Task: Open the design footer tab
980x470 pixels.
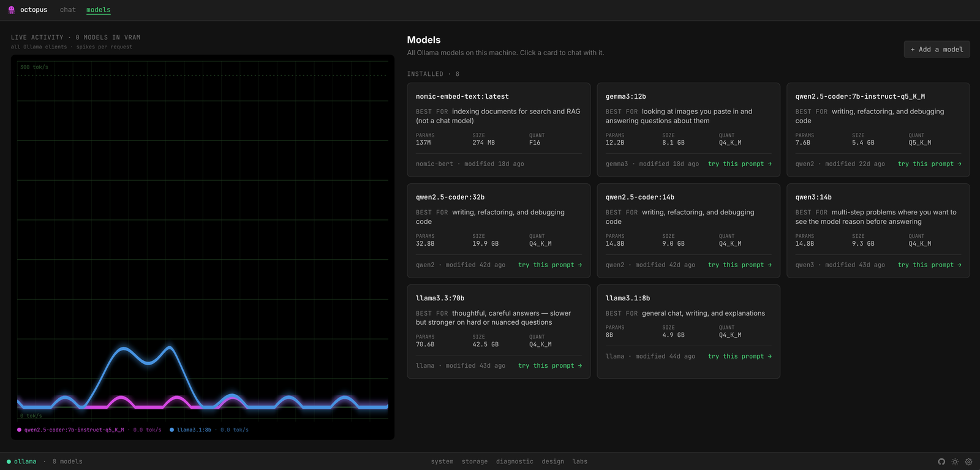Action: (x=553, y=461)
